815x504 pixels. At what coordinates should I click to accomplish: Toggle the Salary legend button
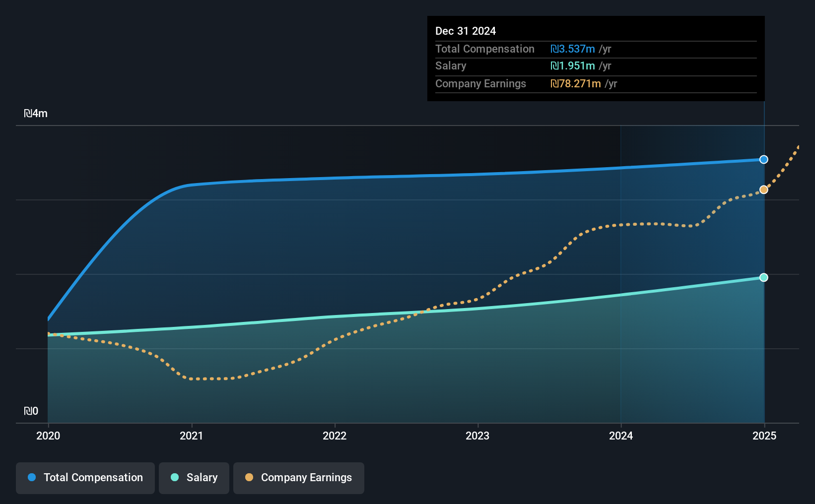[194, 478]
